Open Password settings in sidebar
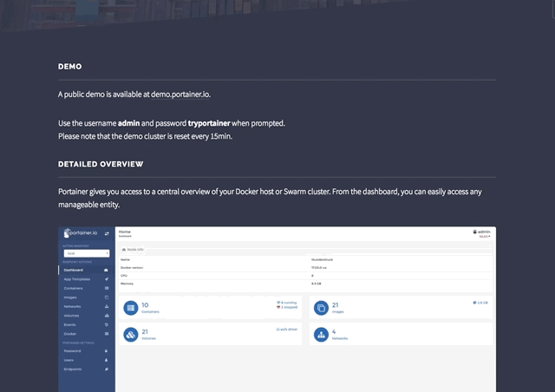The width and height of the screenshot is (555, 392). pos(73,351)
